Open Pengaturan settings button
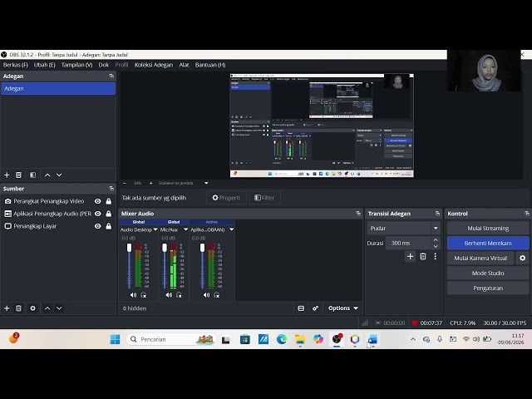Image resolution: width=532 pixels, height=399 pixels. [x=488, y=288]
